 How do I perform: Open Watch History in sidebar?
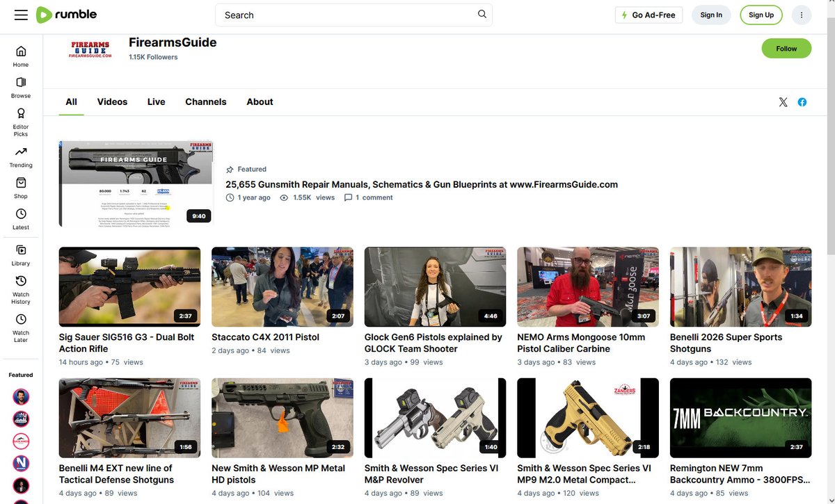[x=21, y=290]
